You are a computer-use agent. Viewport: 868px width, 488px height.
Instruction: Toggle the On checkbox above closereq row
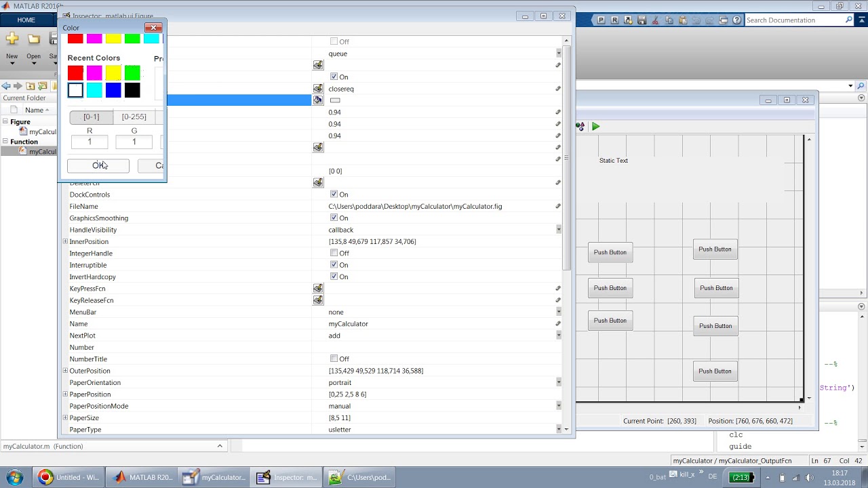tap(334, 77)
